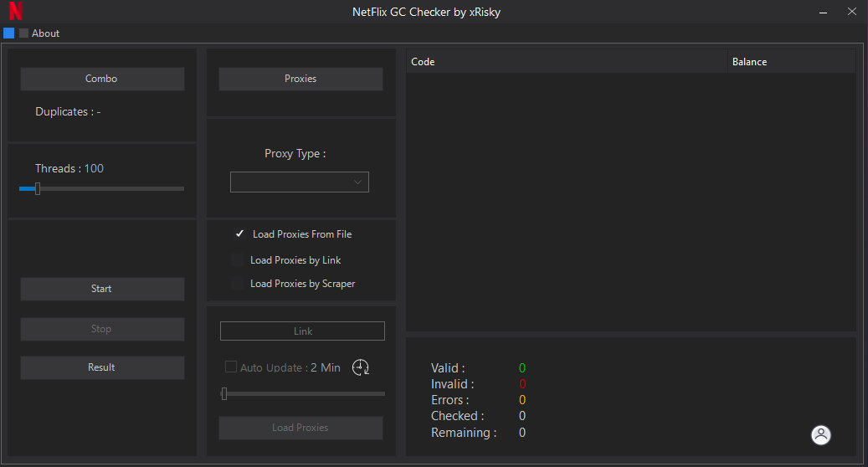Click the Remaining count label
The width and height of the screenshot is (868, 467).
464,433
